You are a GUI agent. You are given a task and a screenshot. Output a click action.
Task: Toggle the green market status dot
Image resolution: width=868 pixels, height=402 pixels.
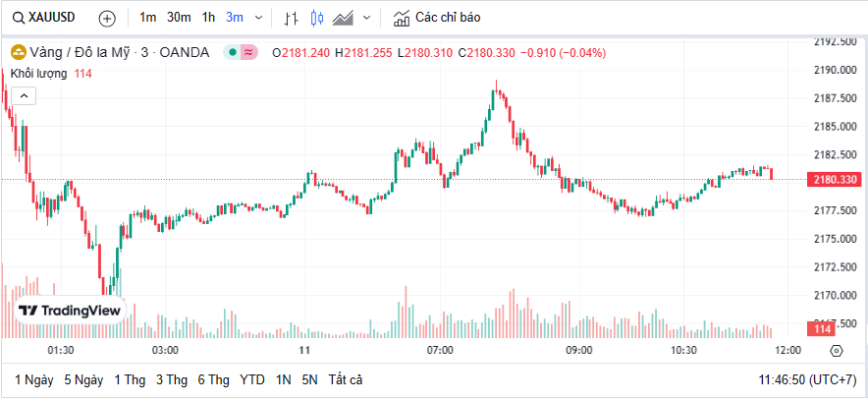coord(232,52)
